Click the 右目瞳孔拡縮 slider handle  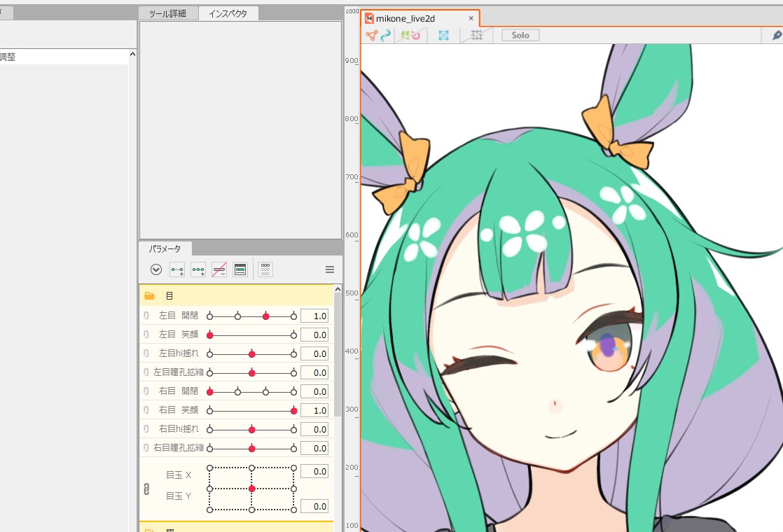pyautogui.click(x=252, y=449)
